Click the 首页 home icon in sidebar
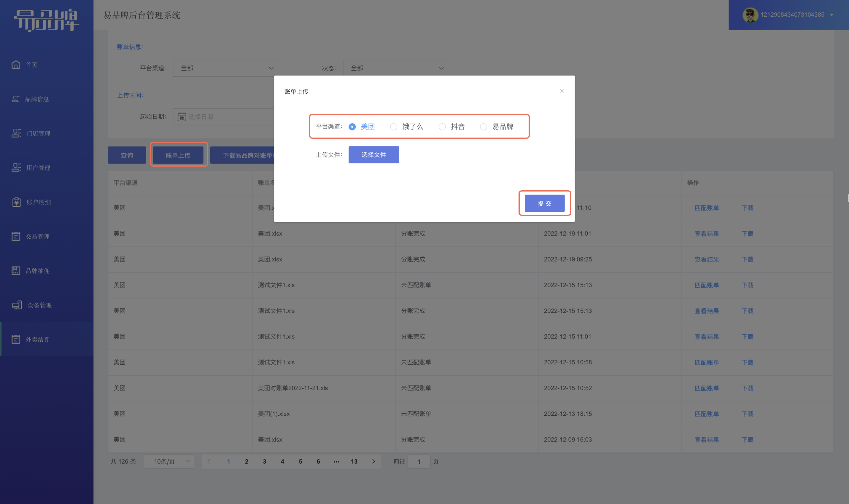The image size is (849, 504). pyautogui.click(x=16, y=65)
